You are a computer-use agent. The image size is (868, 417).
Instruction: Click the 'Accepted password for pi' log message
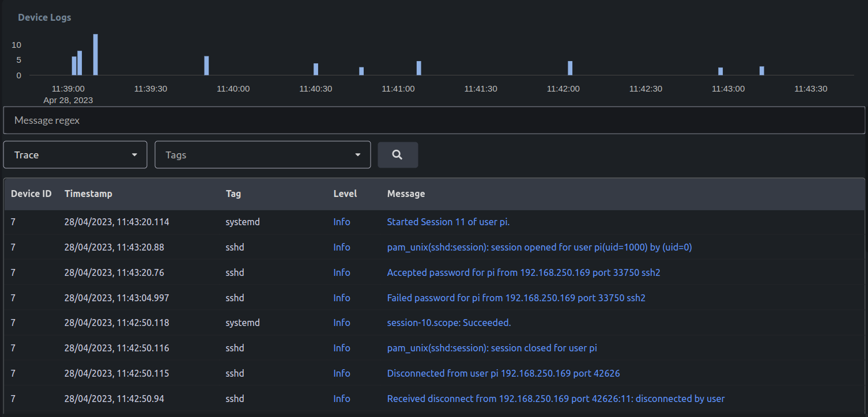tap(523, 272)
